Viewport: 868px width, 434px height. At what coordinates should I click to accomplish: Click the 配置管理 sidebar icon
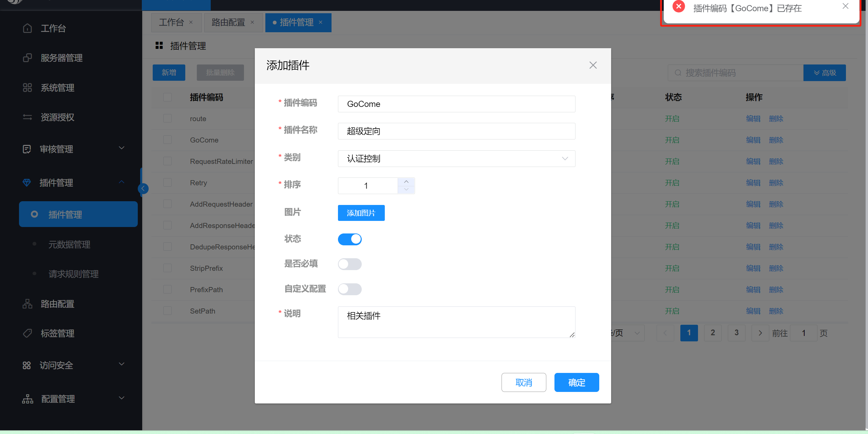click(x=27, y=399)
